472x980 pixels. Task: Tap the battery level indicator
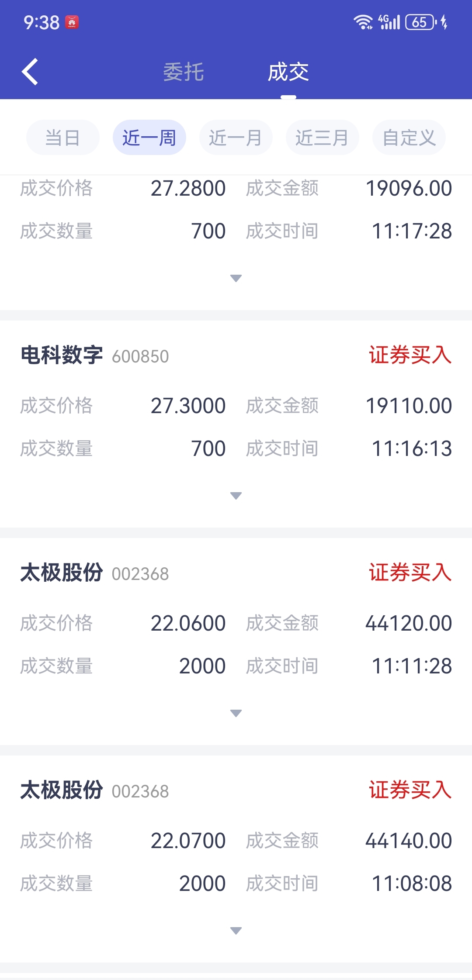[x=421, y=22]
